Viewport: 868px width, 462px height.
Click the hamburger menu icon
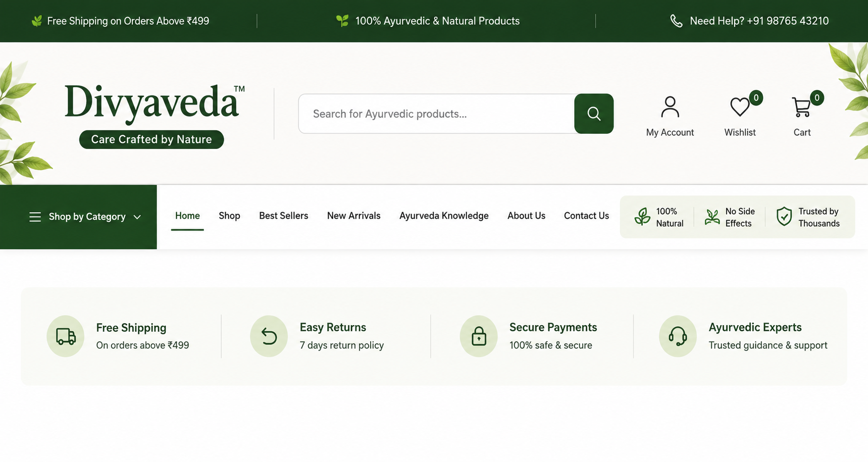coord(35,217)
